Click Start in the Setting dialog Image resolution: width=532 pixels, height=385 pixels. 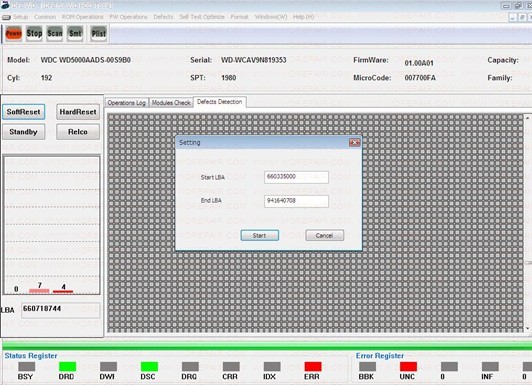point(260,235)
